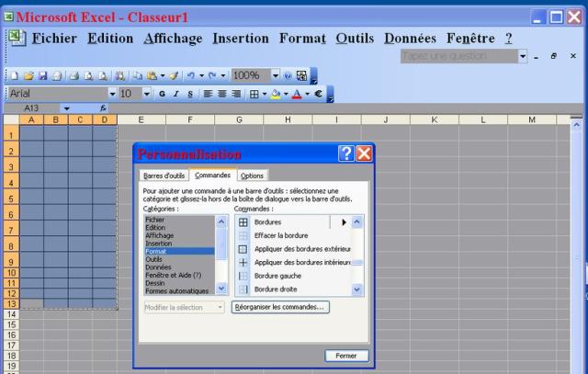Expand the Bordures submenu arrow in Commandes
This screenshot has width=588, height=374.
click(x=344, y=222)
